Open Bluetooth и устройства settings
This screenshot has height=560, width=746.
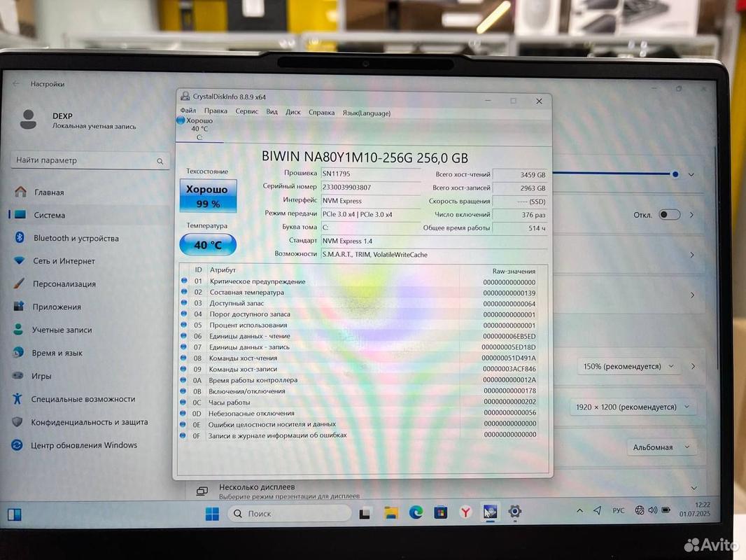coord(90,238)
